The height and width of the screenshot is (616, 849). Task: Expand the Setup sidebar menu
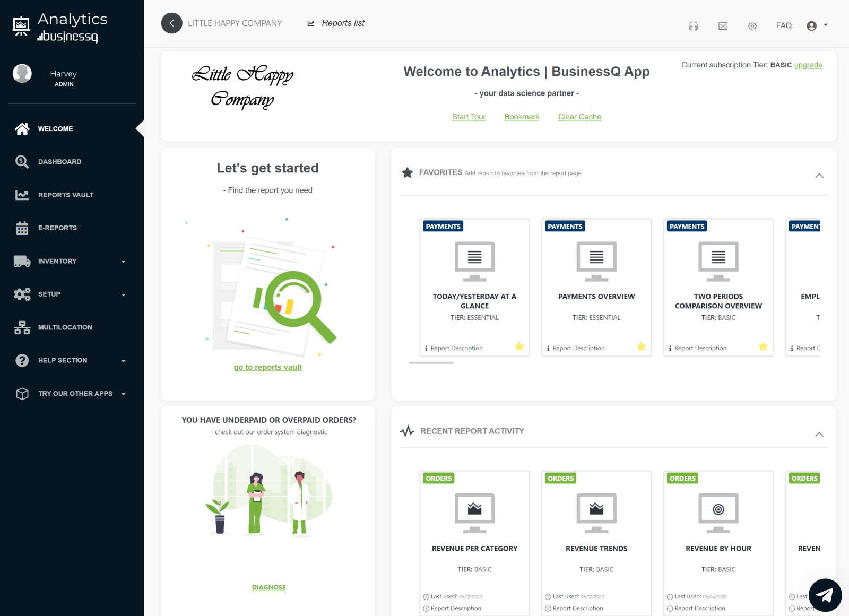tap(124, 294)
